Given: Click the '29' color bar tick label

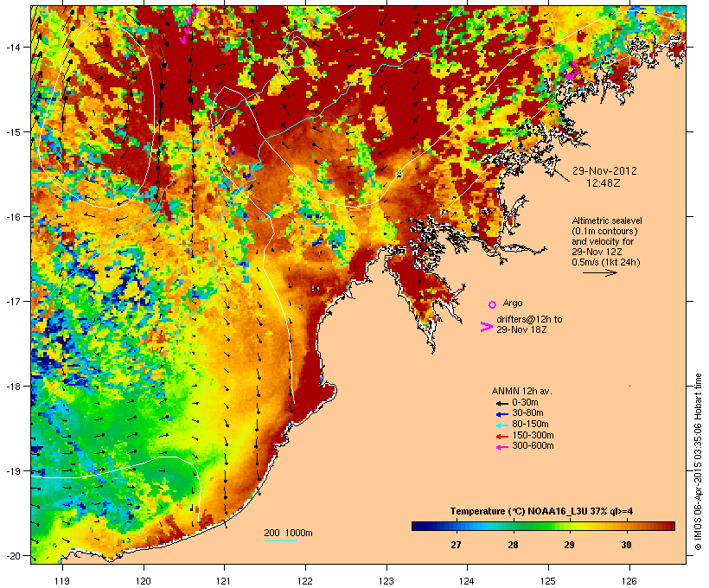Looking at the screenshot, I should coord(569,545).
